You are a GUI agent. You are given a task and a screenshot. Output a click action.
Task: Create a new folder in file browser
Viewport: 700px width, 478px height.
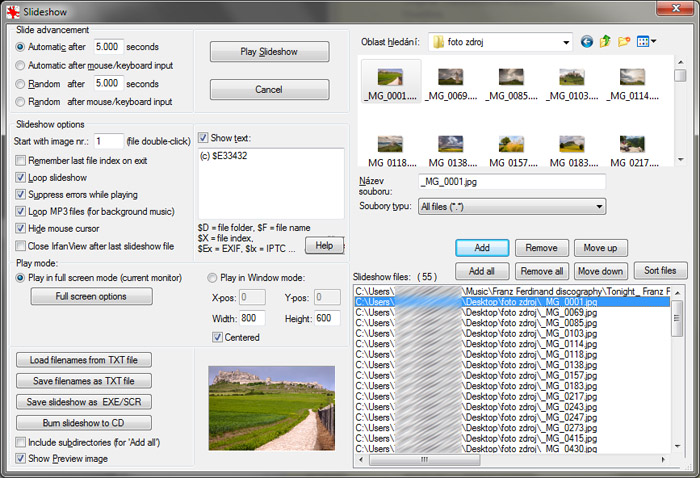click(x=624, y=42)
